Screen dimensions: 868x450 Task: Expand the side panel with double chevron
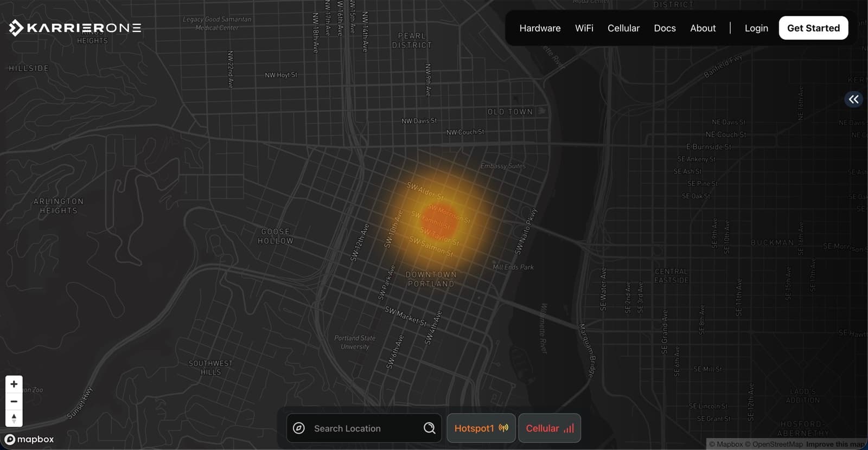pyautogui.click(x=854, y=99)
